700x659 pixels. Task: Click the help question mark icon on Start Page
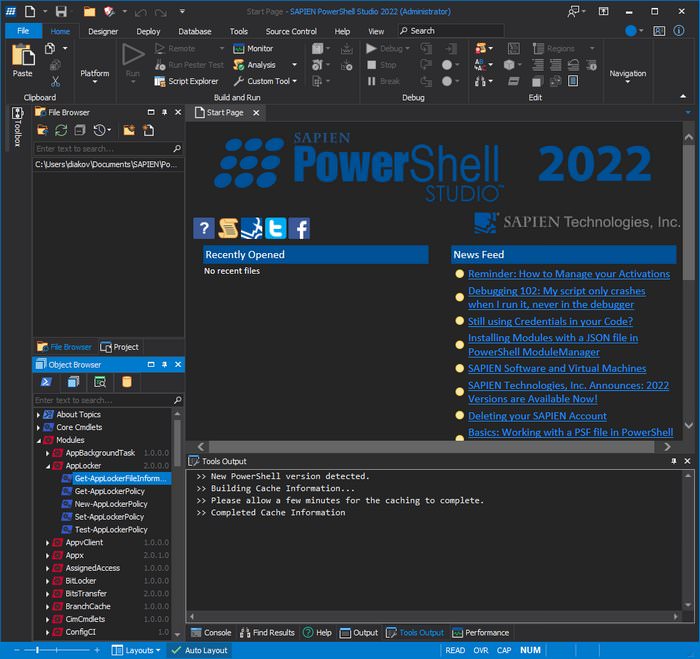204,228
